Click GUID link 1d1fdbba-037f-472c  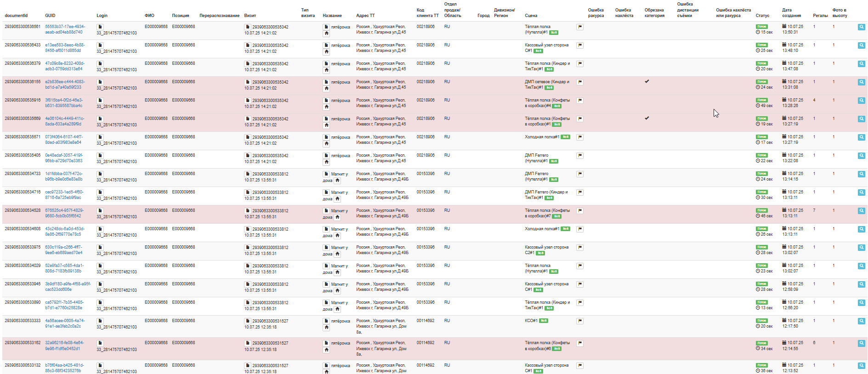click(x=64, y=176)
